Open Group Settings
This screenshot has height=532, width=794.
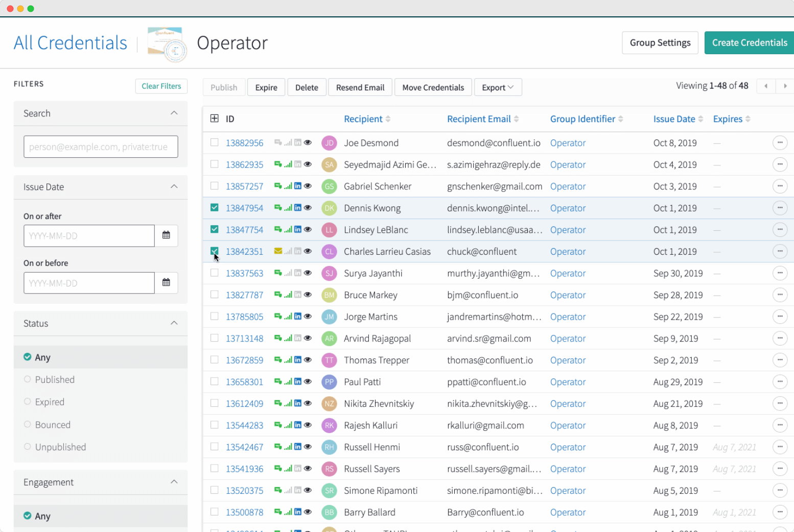(660, 43)
